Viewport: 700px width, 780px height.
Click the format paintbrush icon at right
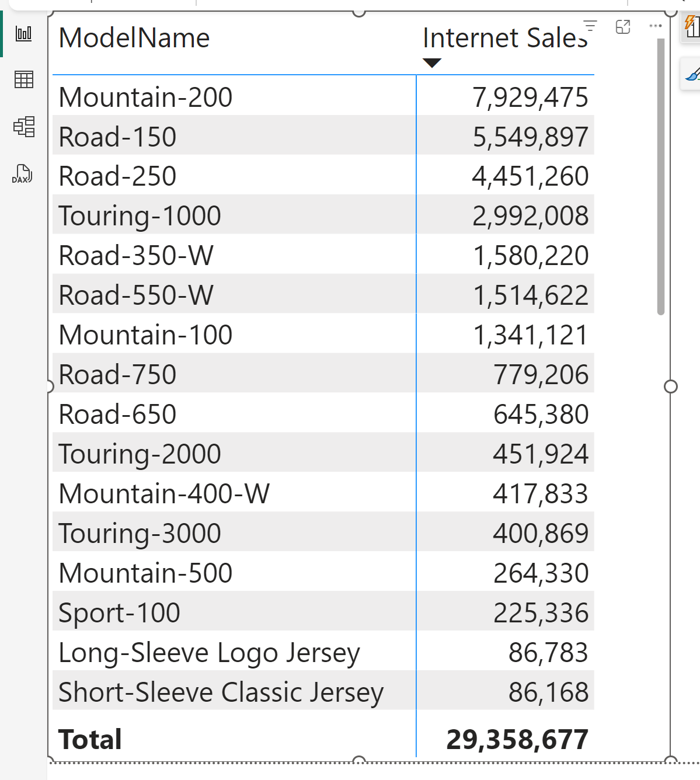tap(692, 74)
